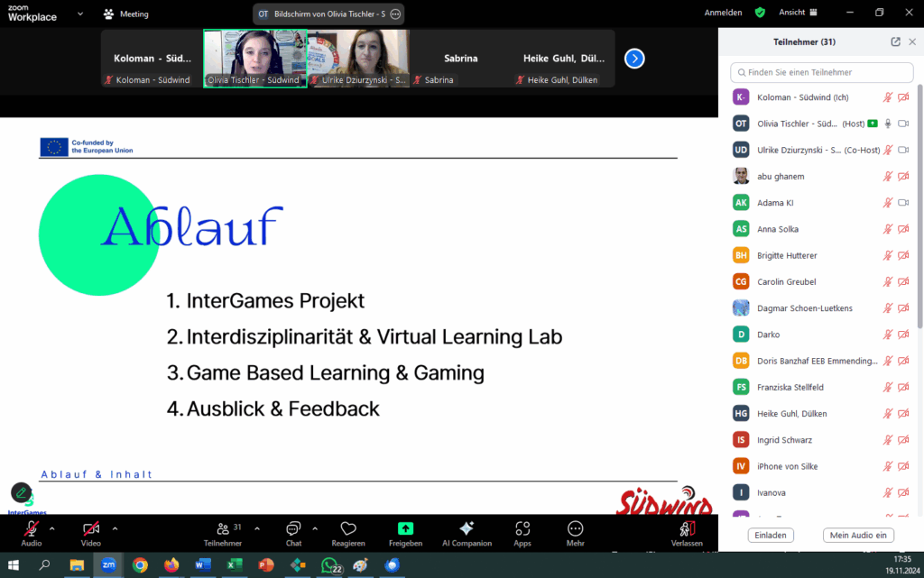Screen dimensions: 924x578
Task: Unmute microphone with Audio button
Action: tap(32, 529)
